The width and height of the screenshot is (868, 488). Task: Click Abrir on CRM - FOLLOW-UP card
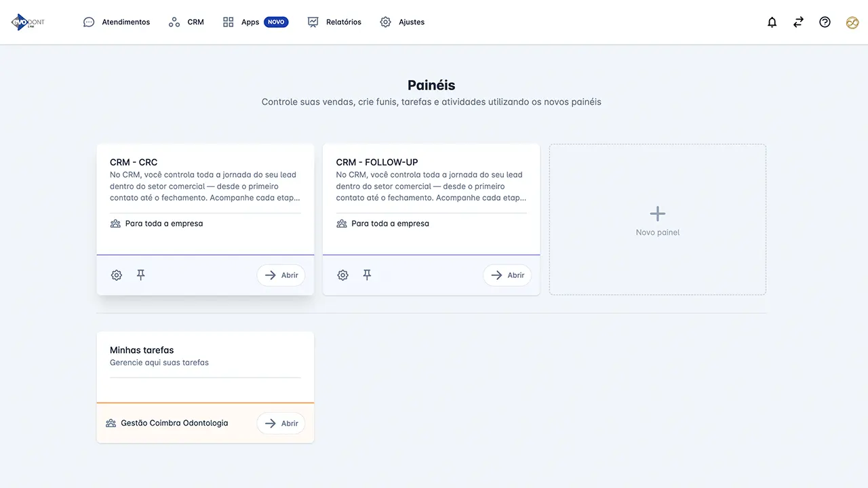point(507,275)
